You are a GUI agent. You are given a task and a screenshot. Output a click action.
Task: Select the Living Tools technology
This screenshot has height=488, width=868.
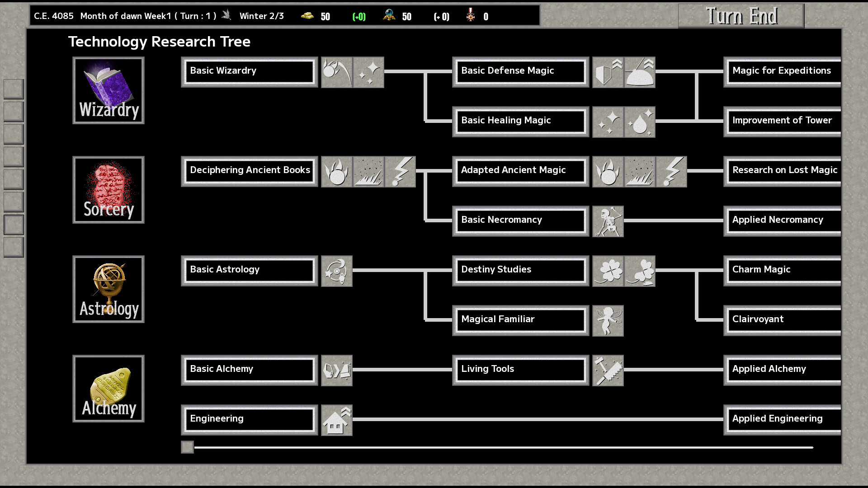pos(521,370)
